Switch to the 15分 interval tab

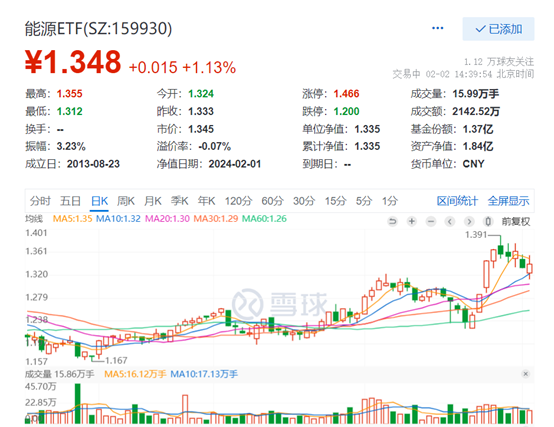point(336,201)
